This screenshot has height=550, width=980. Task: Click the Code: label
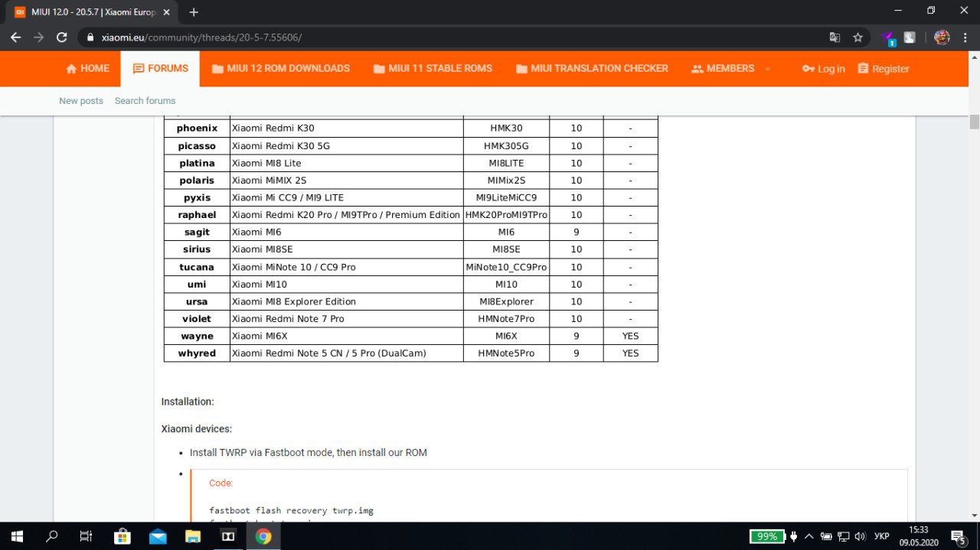tap(220, 483)
